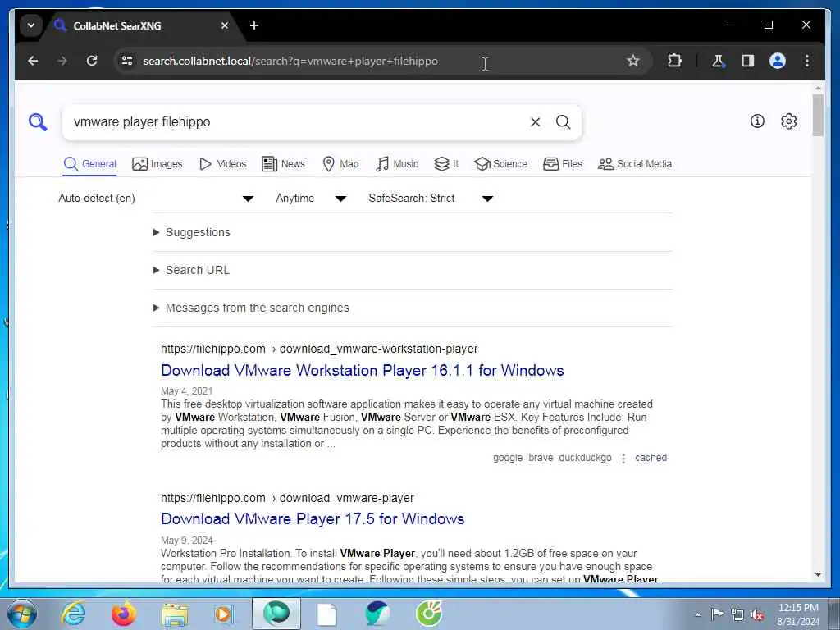
Task: Launch Firefox from the taskbar
Action: pos(123,614)
